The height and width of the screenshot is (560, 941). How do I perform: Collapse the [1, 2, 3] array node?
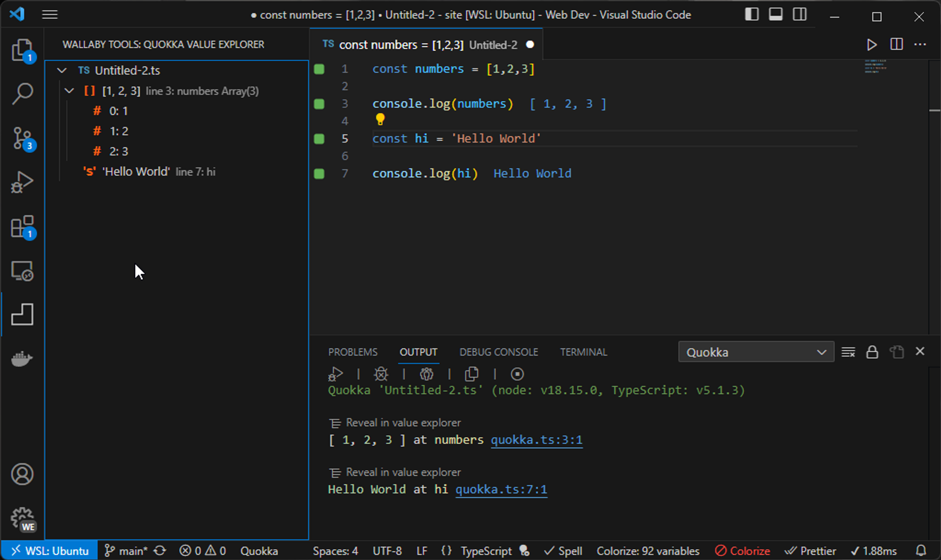(x=69, y=91)
